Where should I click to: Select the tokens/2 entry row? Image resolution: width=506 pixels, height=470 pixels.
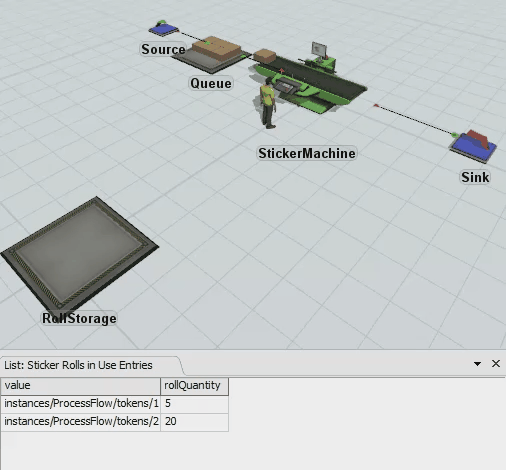pos(115,422)
